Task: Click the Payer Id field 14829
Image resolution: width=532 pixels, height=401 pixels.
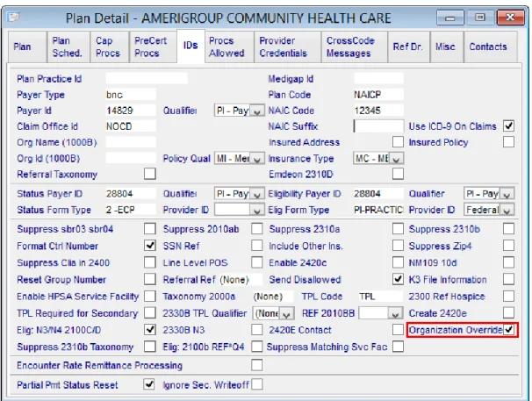Action: tap(131, 111)
